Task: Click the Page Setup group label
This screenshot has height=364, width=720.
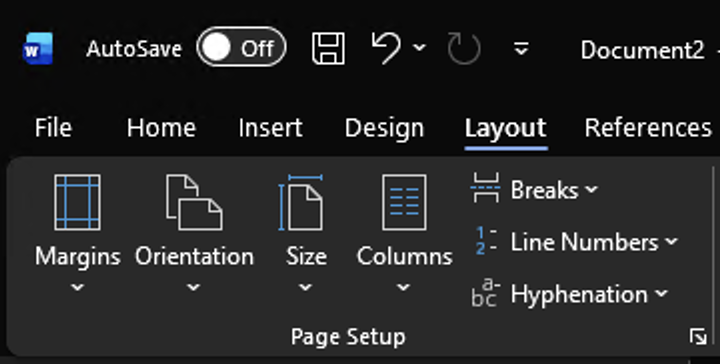Action: pos(349,337)
